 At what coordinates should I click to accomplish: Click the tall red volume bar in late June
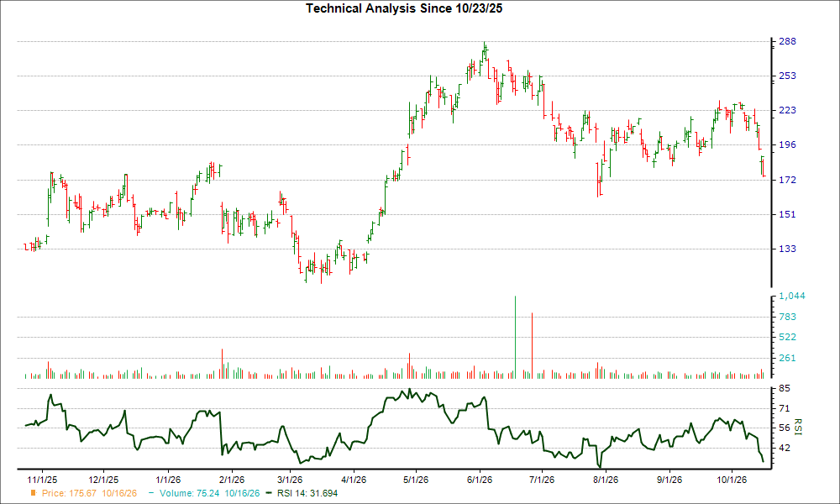[532, 345]
